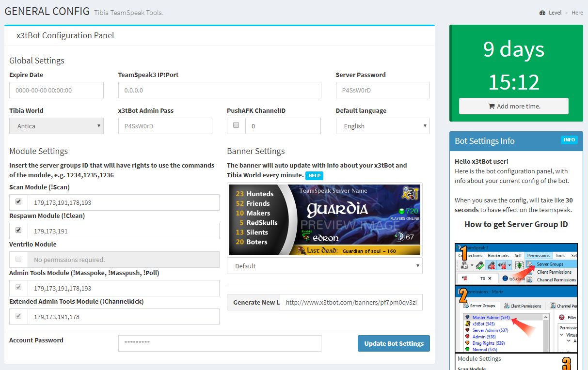
Task: Click the How to get Server Group ID heading
Action: [x=516, y=224]
